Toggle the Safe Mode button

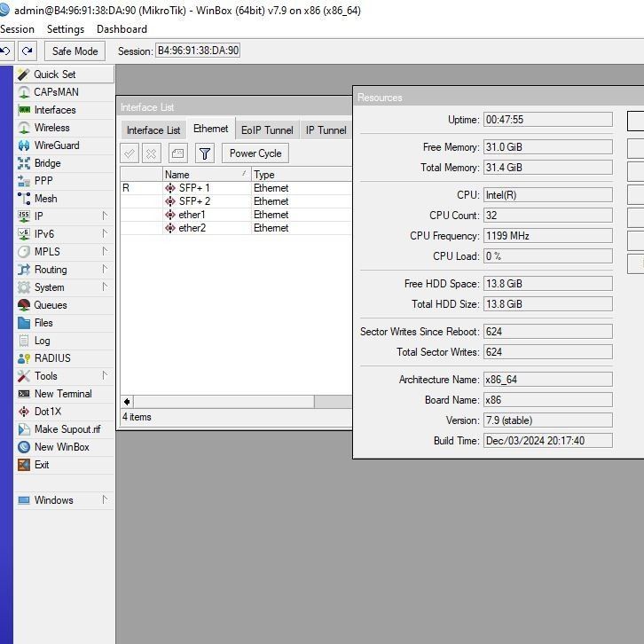pyautogui.click(x=75, y=51)
